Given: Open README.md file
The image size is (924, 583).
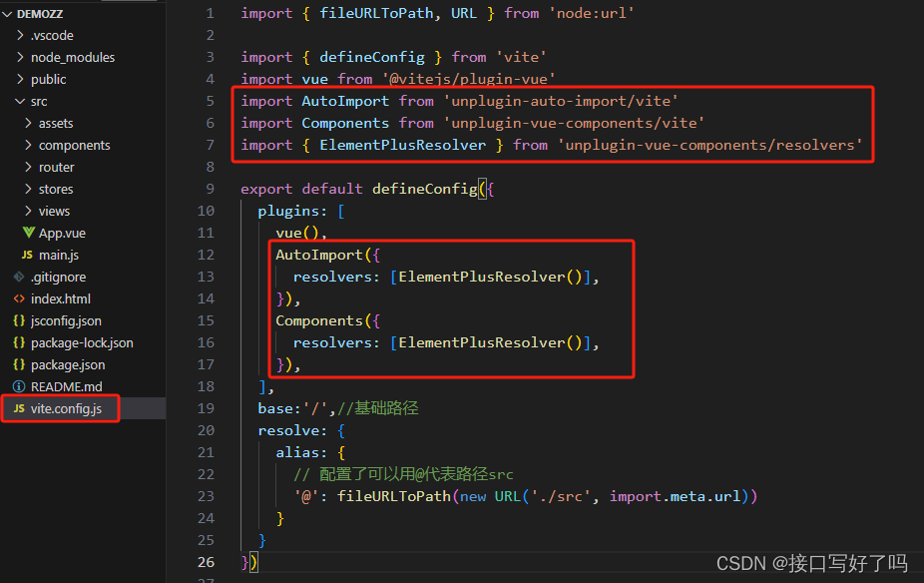Looking at the screenshot, I should [67, 386].
